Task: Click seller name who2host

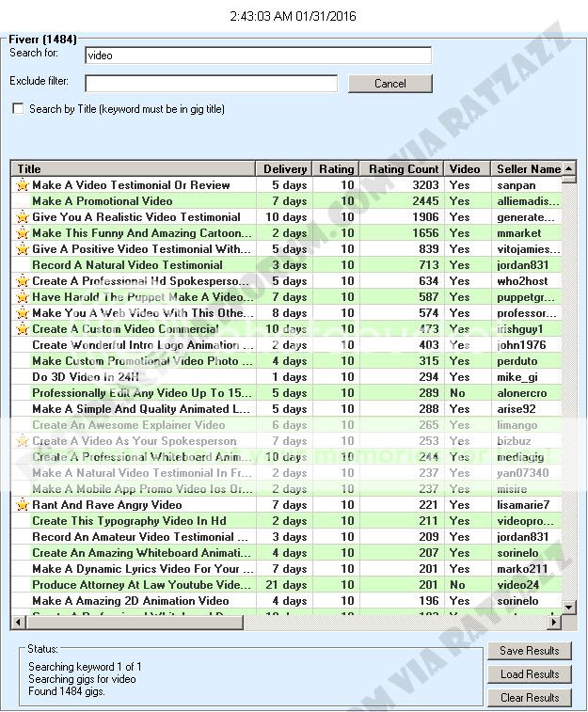Action: (522, 281)
